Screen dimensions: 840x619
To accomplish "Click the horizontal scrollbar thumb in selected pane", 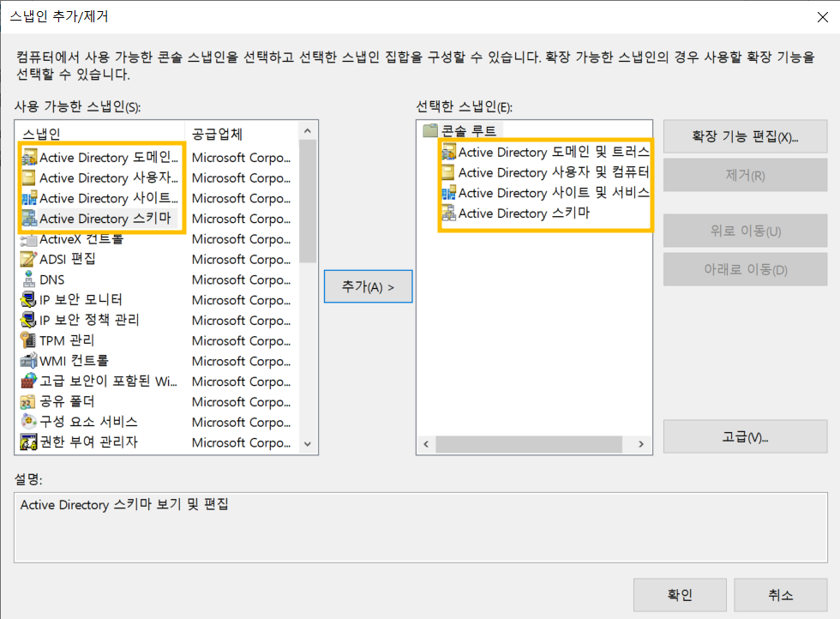I will (529, 444).
